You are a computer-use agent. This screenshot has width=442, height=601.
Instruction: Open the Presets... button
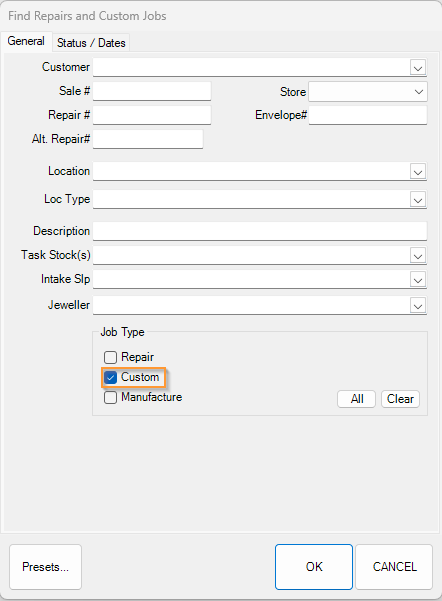pyautogui.click(x=46, y=567)
